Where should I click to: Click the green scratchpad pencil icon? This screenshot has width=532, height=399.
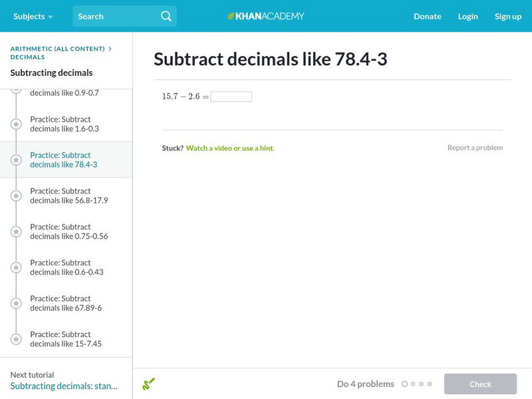pyautogui.click(x=148, y=384)
